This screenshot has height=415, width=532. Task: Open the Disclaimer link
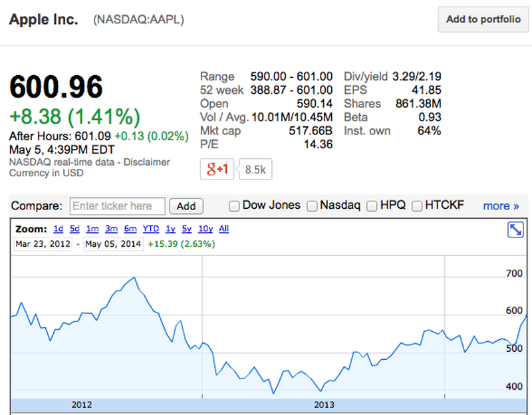point(146,162)
